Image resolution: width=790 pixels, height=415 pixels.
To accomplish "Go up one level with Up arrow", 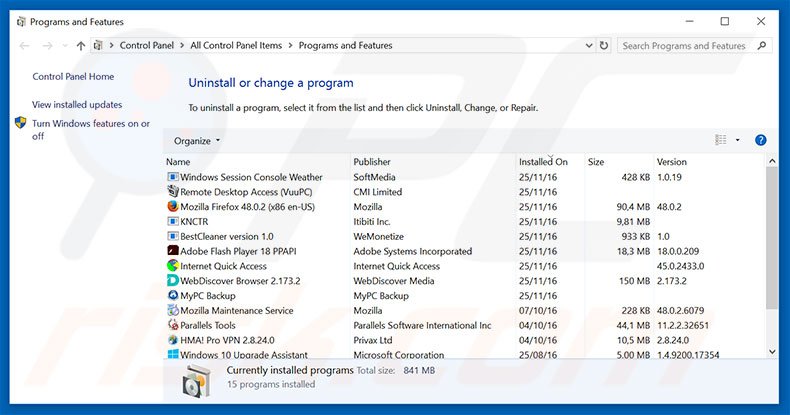I will pyautogui.click(x=81, y=46).
